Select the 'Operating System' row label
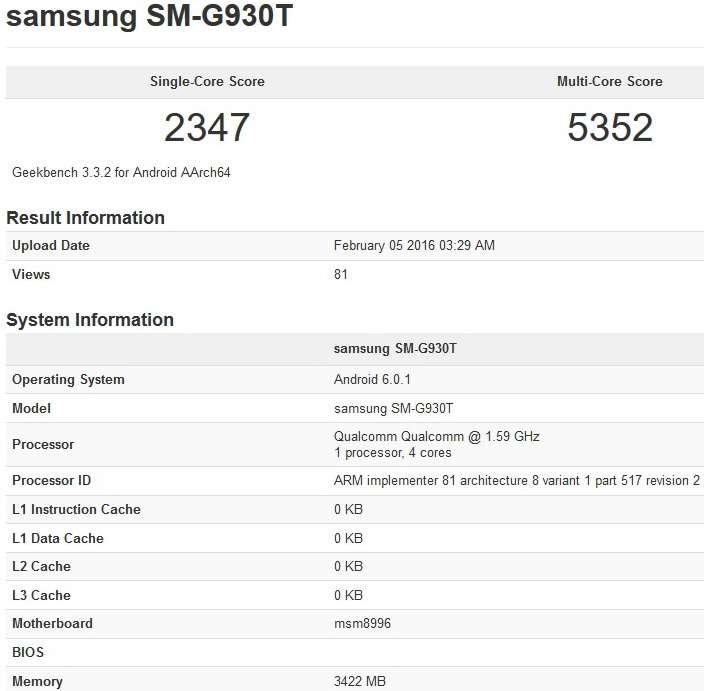 [x=68, y=380]
